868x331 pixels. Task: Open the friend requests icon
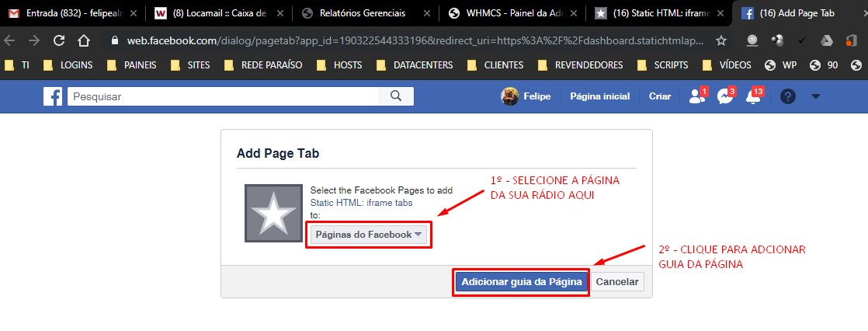coord(695,96)
